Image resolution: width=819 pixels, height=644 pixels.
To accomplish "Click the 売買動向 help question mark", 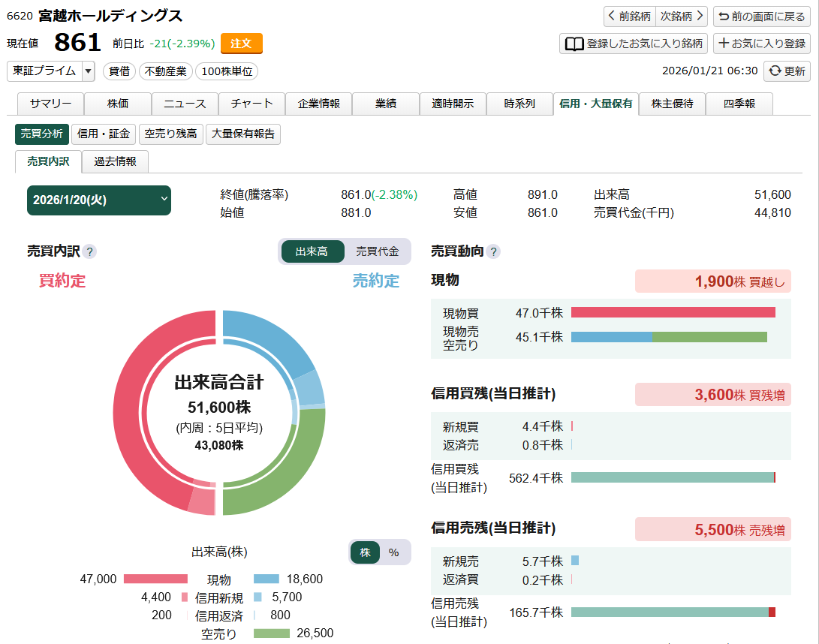I will point(495,251).
